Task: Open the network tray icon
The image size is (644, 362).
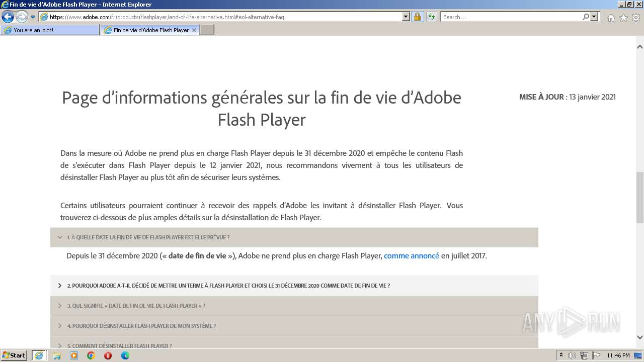Action: pyautogui.click(x=584, y=355)
